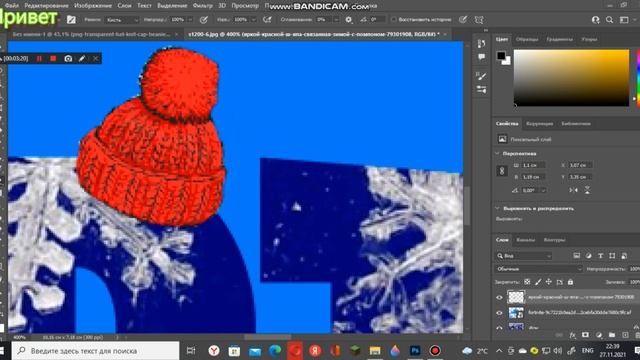Pick a color in the color field gradient
640x360 pixels.
click(571, 78)
